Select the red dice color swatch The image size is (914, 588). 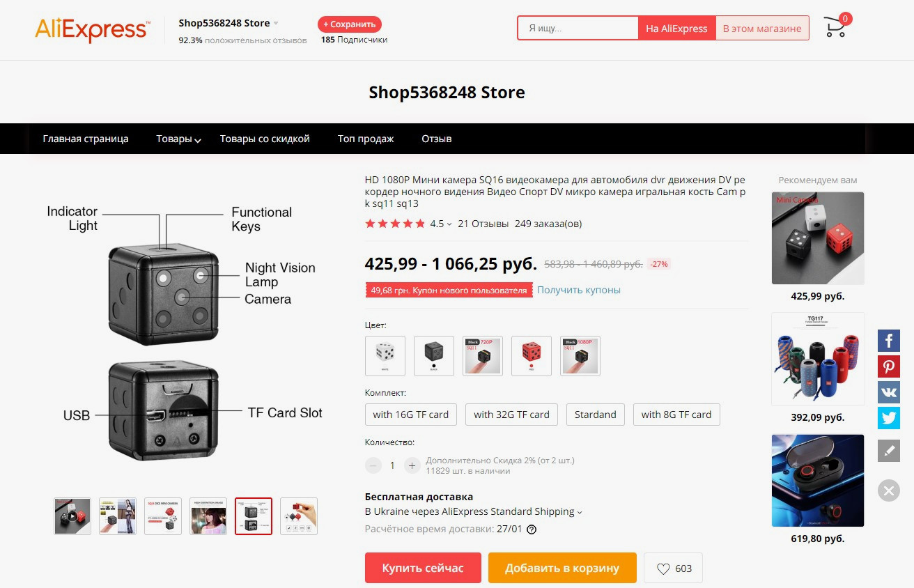[x=532, y=356]
